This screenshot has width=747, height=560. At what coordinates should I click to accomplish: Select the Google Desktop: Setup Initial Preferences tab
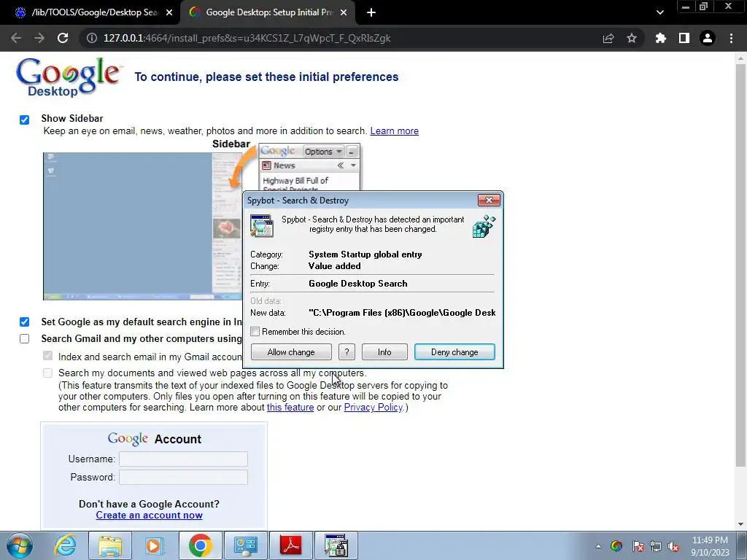tap(268, 13)
